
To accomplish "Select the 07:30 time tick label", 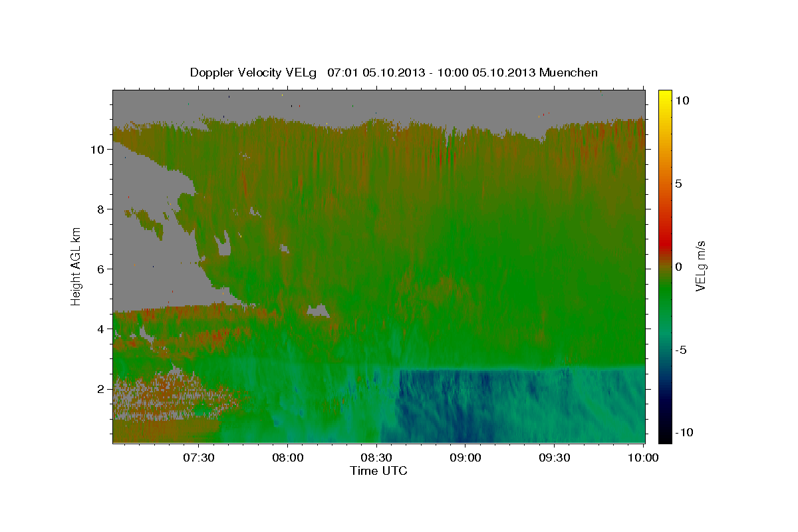I will 199,458.
